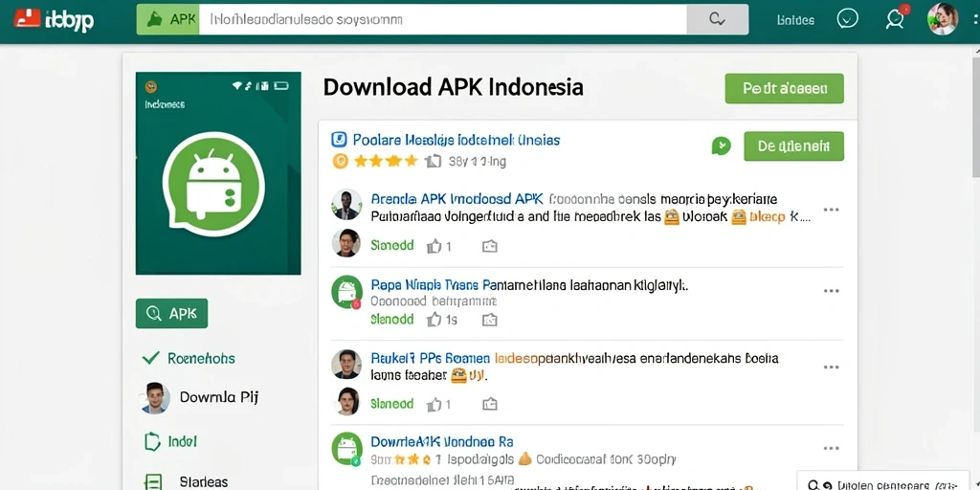The image size is (980, 490).
Task: Select the 'Slarleas' list icon
Action: click(152, 482)
